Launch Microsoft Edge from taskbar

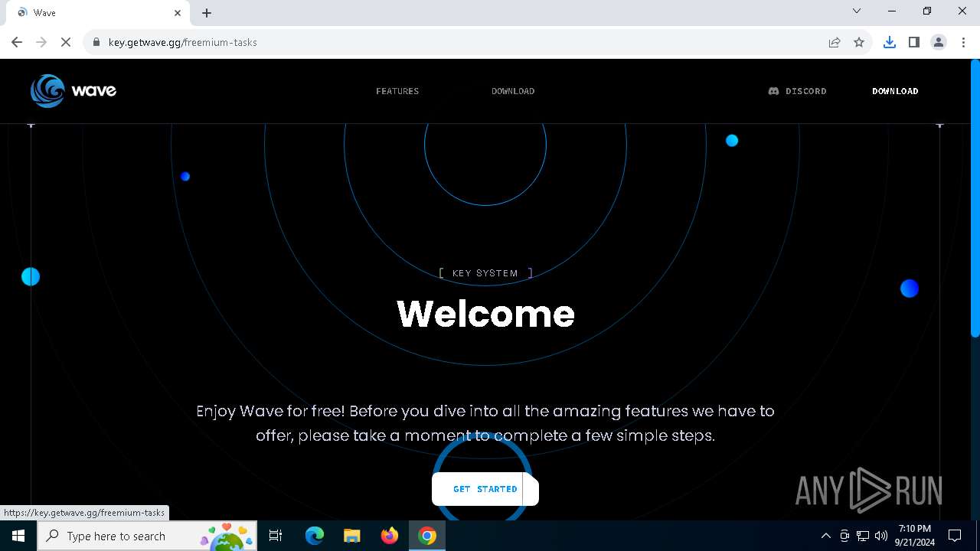[315, 536]
